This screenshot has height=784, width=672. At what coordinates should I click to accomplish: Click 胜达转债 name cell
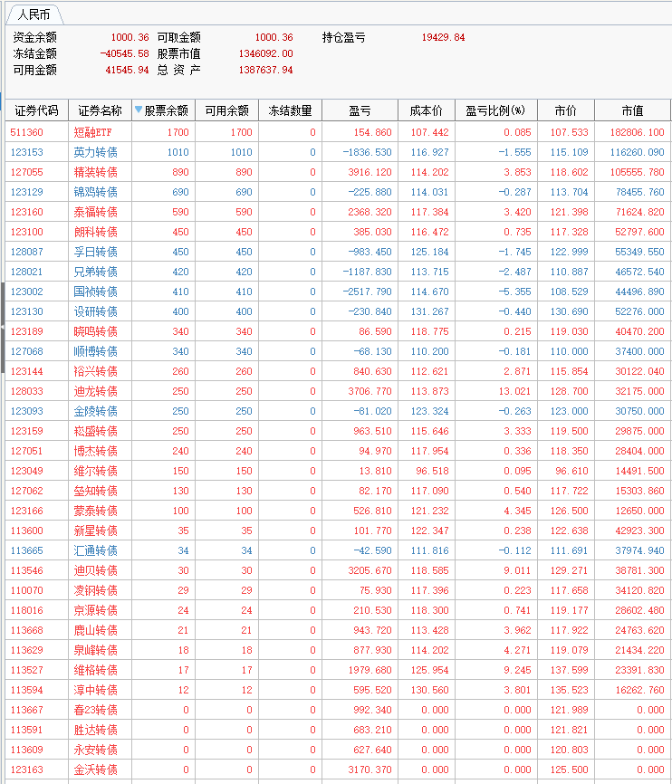pos(96,730)
